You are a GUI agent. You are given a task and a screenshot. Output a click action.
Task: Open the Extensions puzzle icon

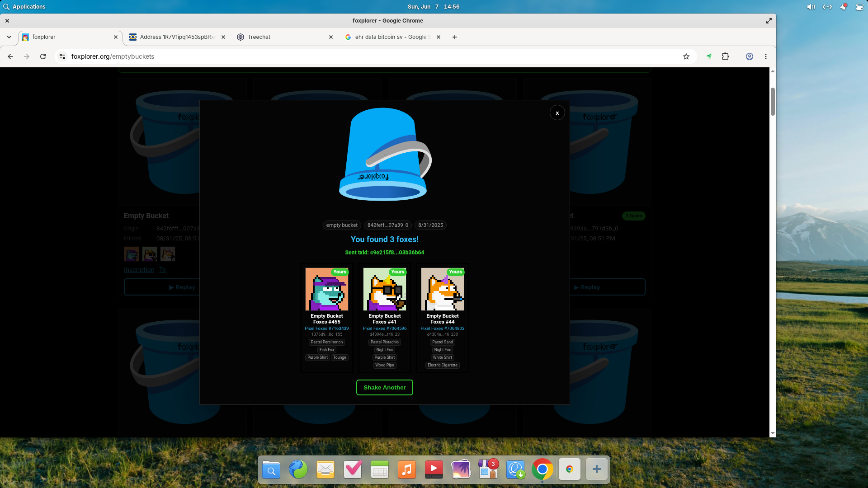pos(725,56)
